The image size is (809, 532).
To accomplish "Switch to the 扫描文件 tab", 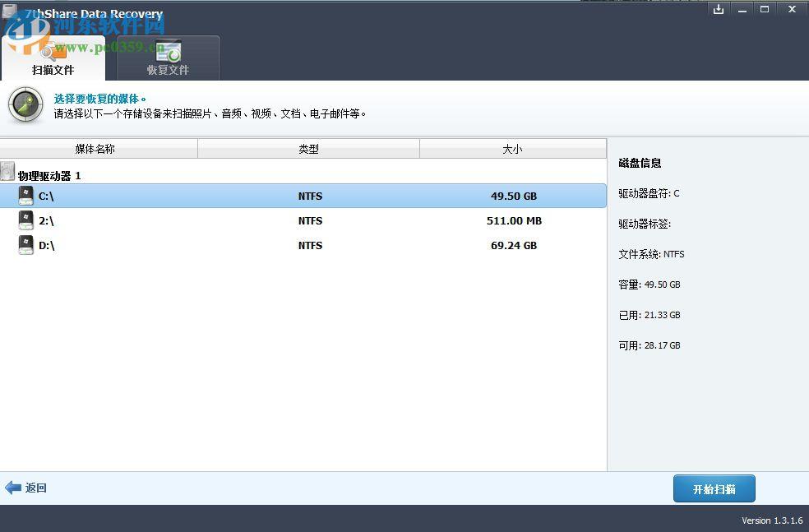I will click(53, 70).
